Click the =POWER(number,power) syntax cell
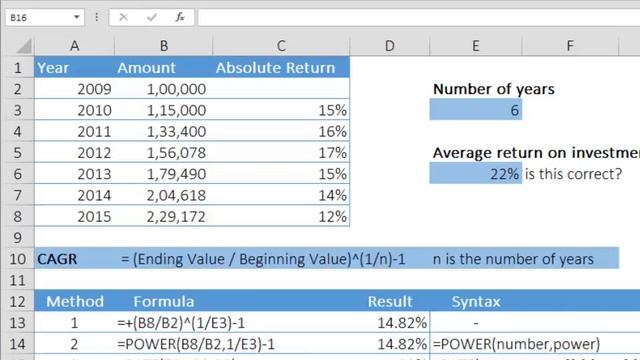The height and width of the screenshot is (360, 640). click(x=516, y=344)
